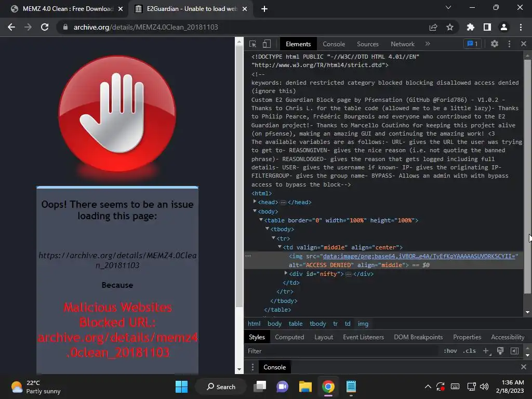Expand the head element node

click(255, 202)
